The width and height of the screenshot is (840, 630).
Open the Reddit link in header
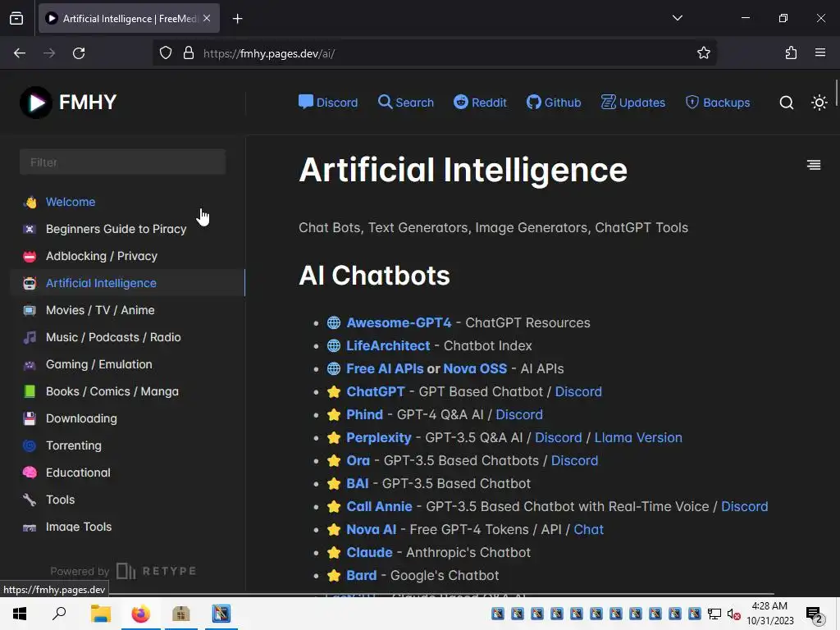point(480,103)
